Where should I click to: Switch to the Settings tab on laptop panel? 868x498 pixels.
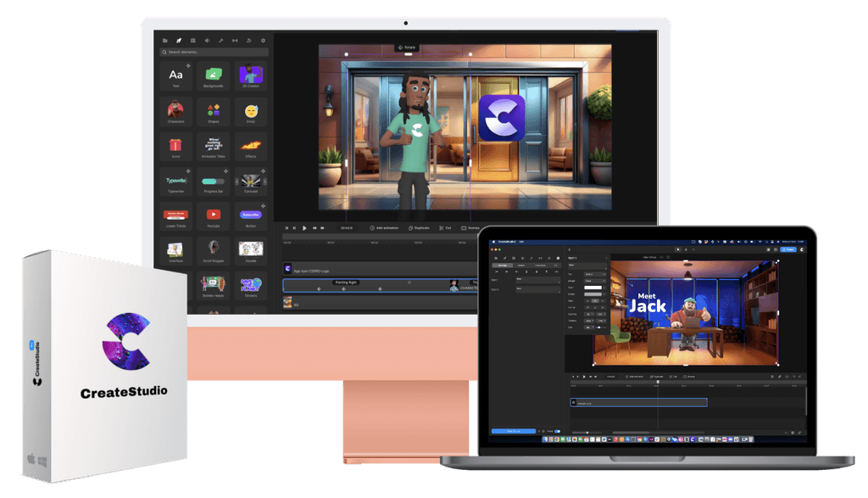(x=503, y=266)
